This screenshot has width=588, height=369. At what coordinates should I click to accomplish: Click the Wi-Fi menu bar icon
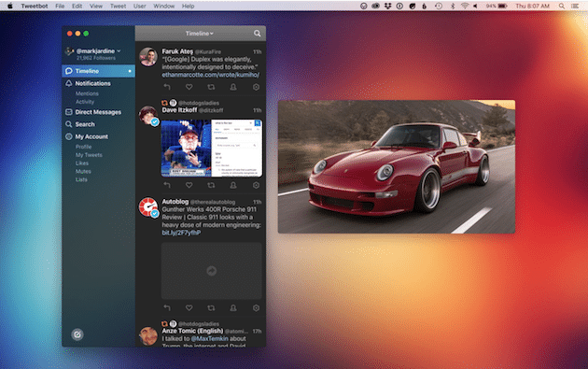465,6
